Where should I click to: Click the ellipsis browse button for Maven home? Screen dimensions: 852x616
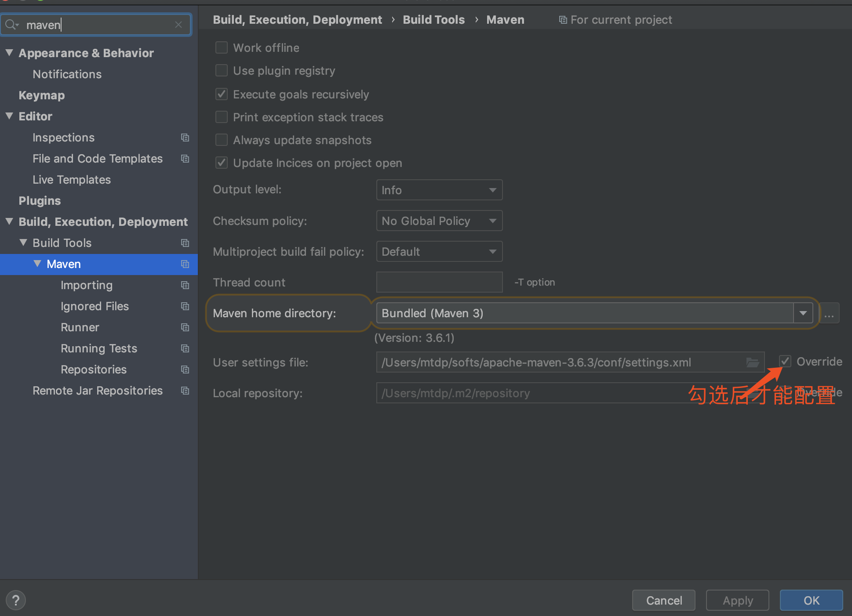[x=829, y=313]
